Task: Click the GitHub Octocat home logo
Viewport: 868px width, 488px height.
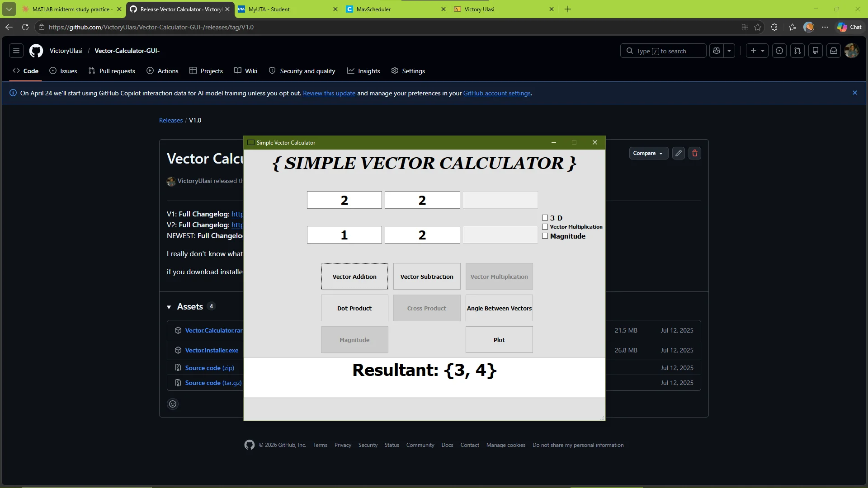Action: (x=36, y=51)
